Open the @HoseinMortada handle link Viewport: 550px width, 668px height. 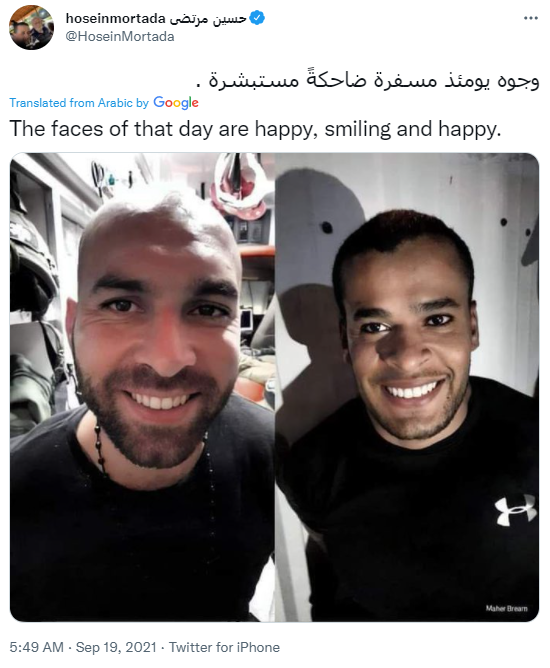point(120,37)
